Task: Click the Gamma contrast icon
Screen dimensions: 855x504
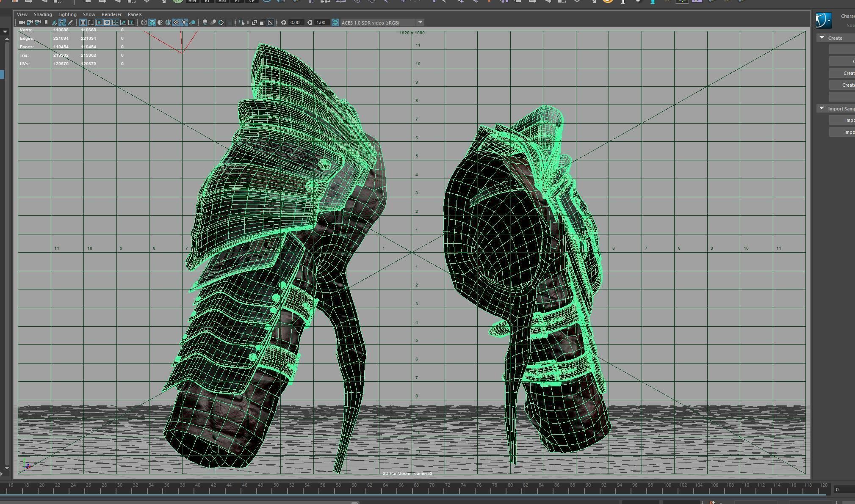Action: point(310,22)
